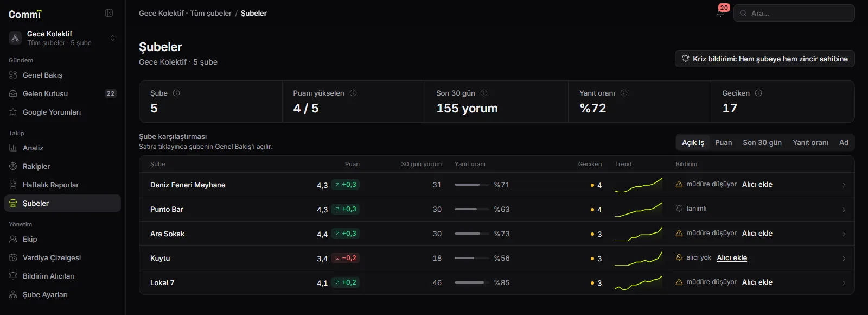Click Lokal 7 response rate bar
868x315 pixels.
coord(471,282)
